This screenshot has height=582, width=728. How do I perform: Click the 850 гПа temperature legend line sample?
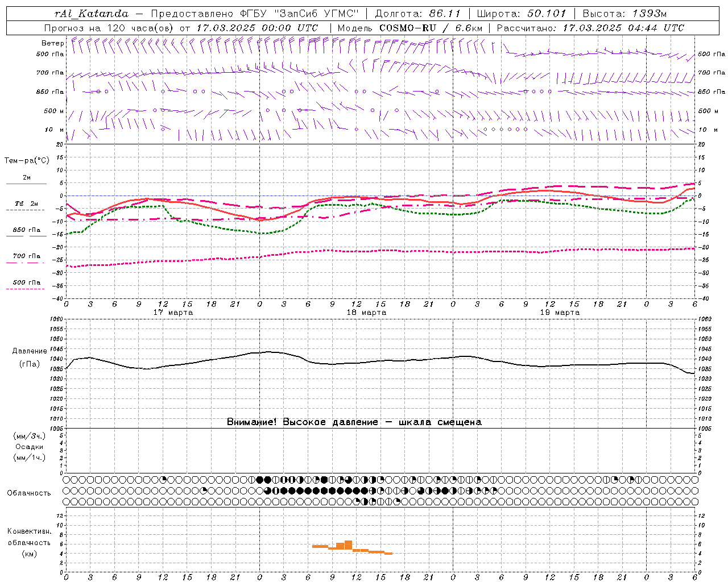pos(26,236)
